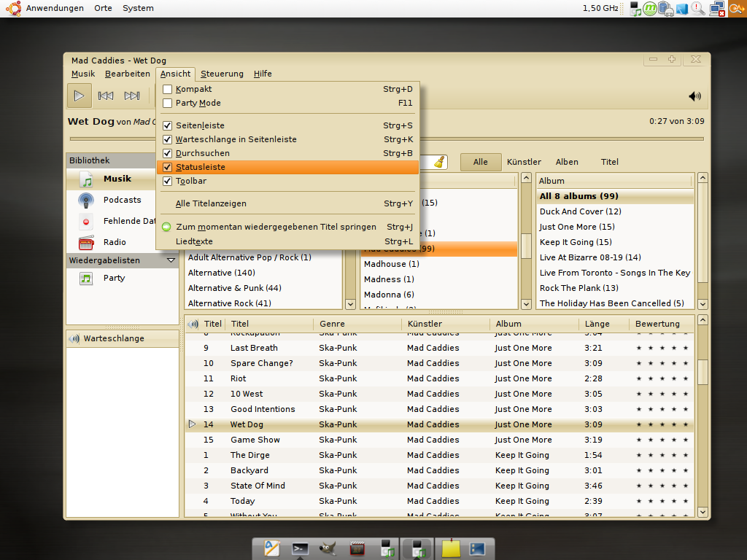Uncheck the Statusleiste option
Screen dimensions: 747x560
[168, 167]
